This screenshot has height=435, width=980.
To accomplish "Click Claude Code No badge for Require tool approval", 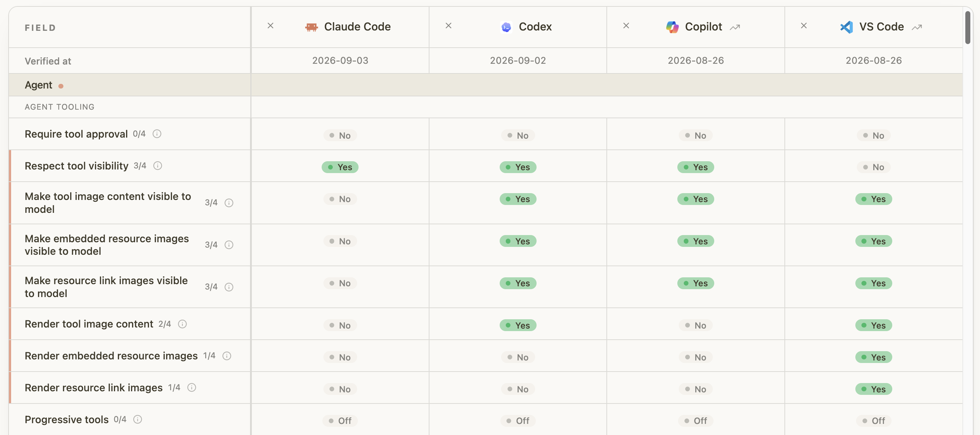I will pyautogui.click(x=340, y=135).
